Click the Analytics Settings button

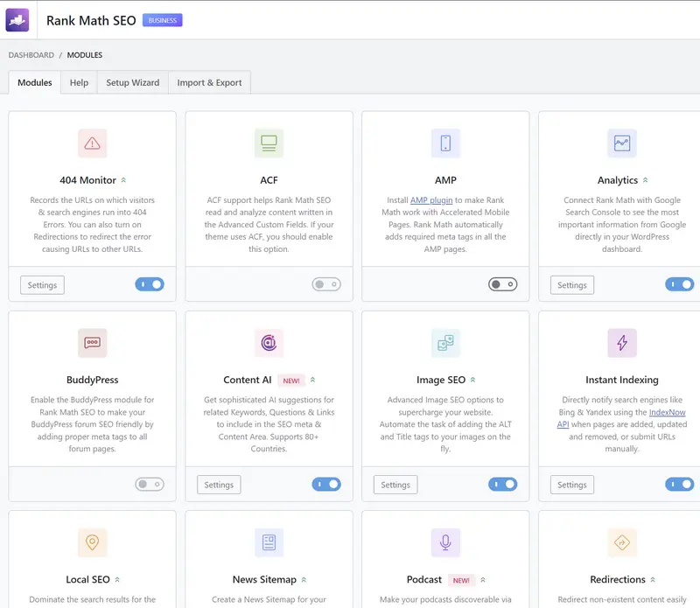571,284
